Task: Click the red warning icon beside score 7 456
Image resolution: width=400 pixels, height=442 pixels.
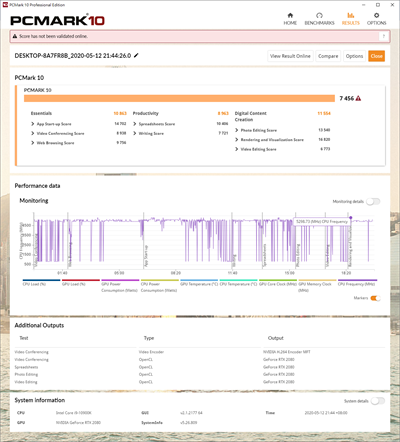Action: (358, 98)
